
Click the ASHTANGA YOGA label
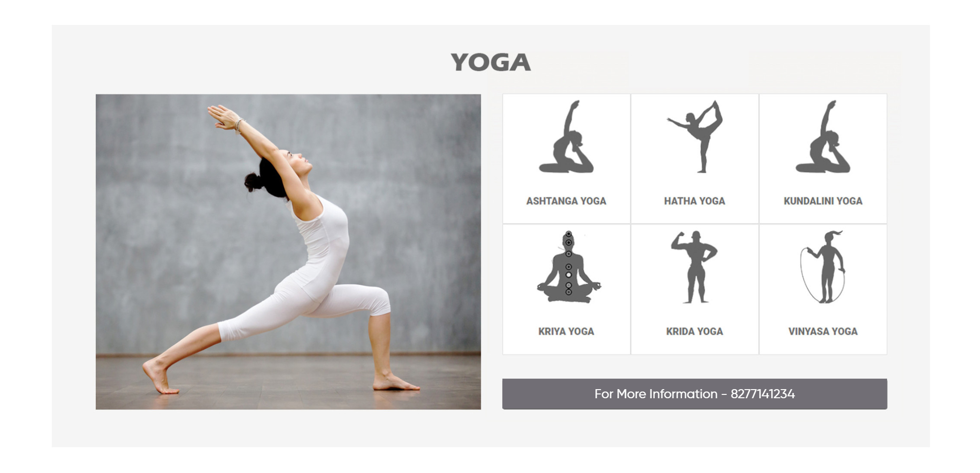click(566, 201)
